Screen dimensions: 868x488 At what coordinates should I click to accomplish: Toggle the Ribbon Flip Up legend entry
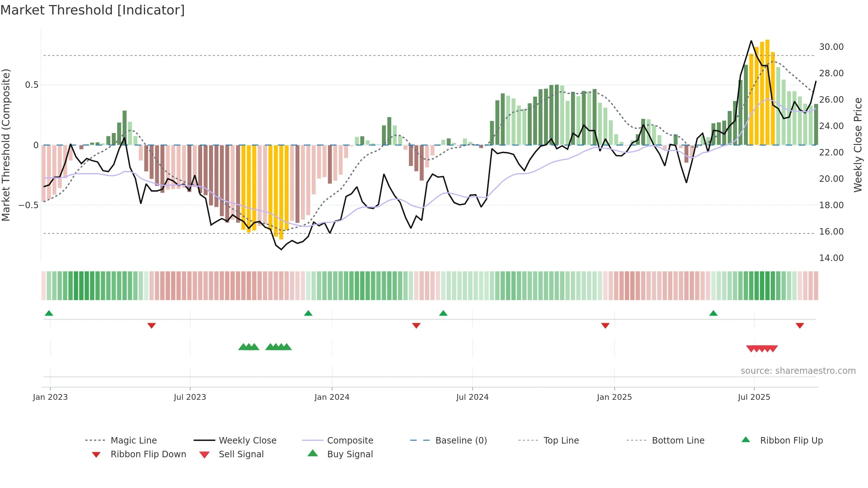782,440
